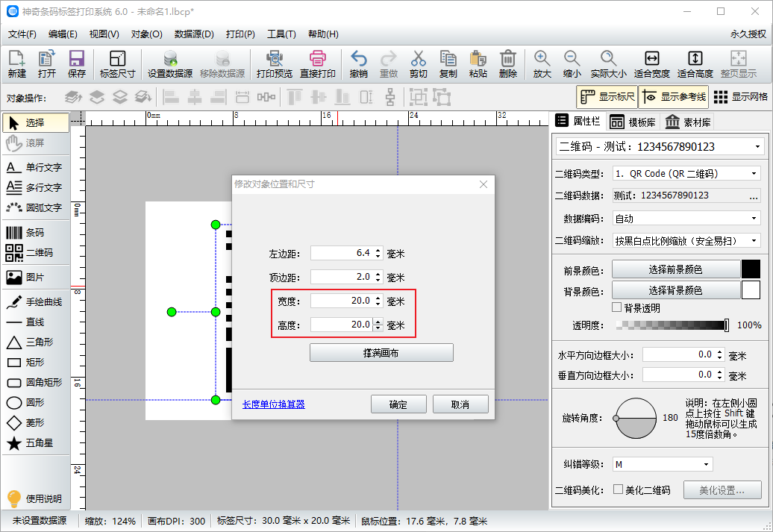Open the 数据源(D) menu
The width and height of the screenshot is (773, 532).
tap(194, 34)
